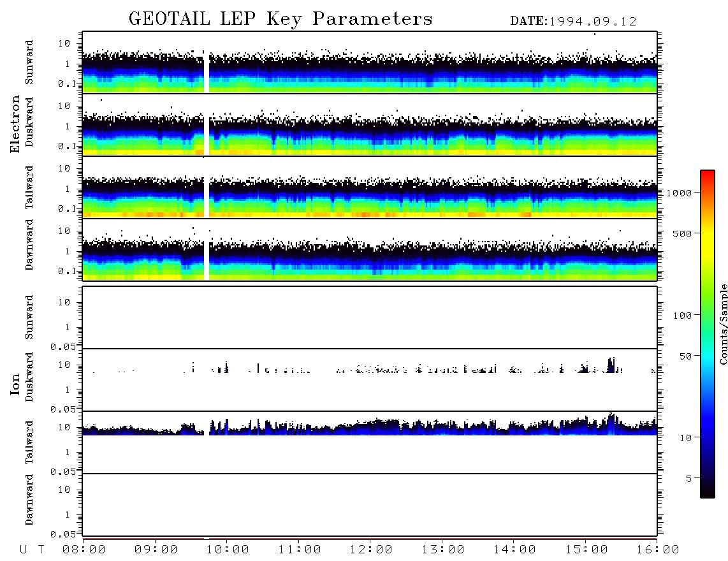
Task: Click inside the Electron Dawnward spectrogram panel
Action: coord(370,249)
